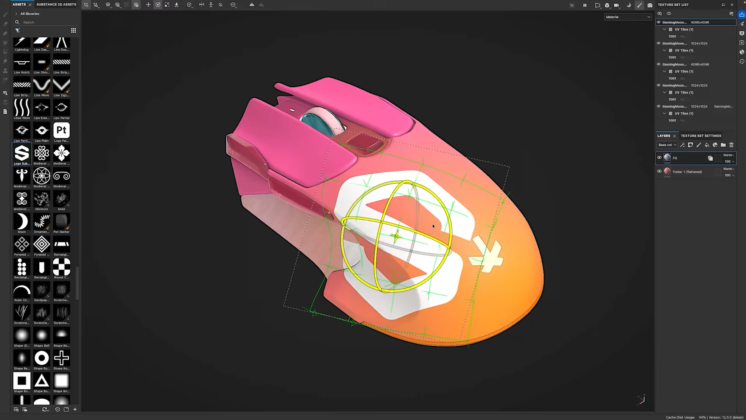The image size is (746, 420).
Task: Hide the first GamingMouse texture set
Action: coord(659,22)
